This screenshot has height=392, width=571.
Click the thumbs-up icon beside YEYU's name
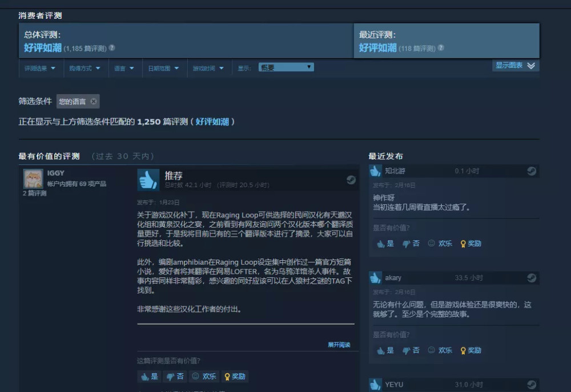click(375, 385)
